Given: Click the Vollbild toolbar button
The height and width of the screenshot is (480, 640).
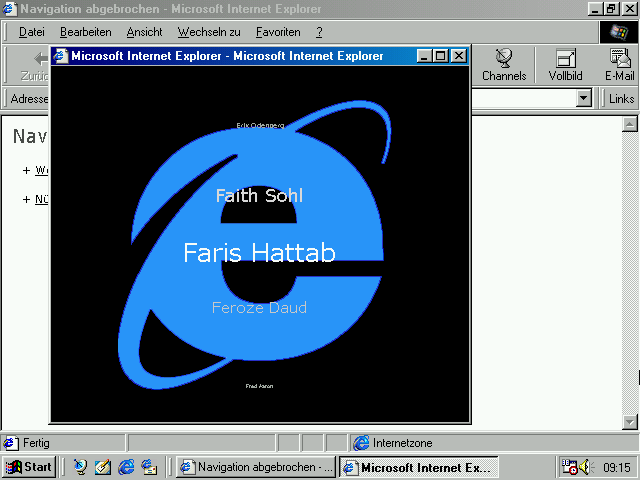Looking at the screenshot, I should 565,65.
